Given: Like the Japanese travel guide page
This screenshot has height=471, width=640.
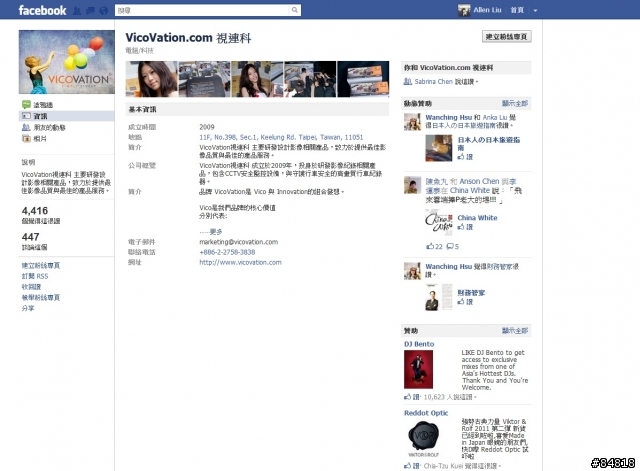Looking at the screenshot, I should [x=465, y=157].
